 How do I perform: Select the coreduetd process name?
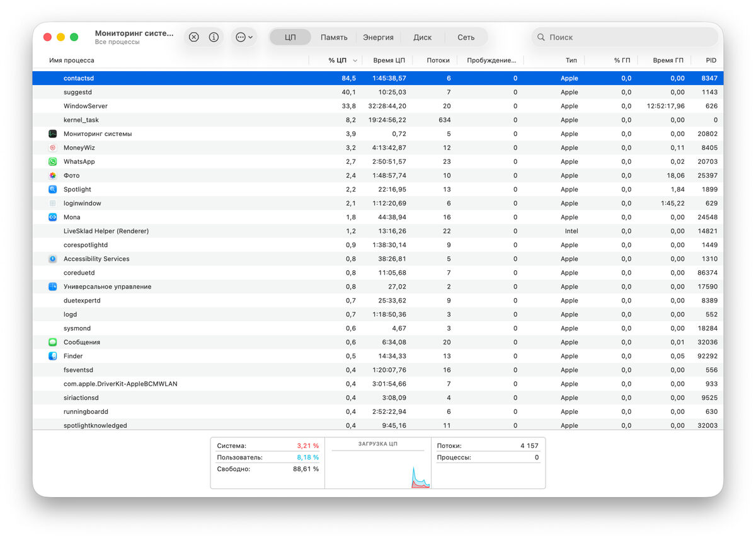79,273
